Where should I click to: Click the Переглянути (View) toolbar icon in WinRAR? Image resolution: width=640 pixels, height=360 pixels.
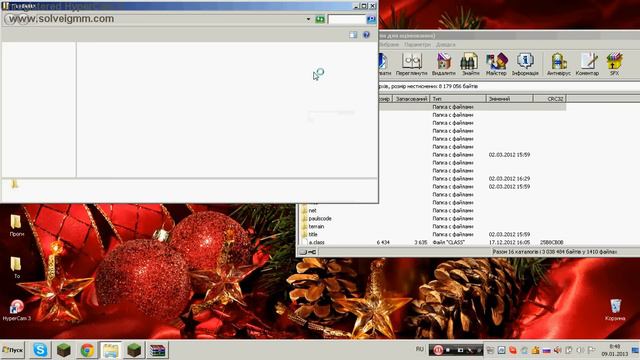pyautogui.click(x=411, y=64)
